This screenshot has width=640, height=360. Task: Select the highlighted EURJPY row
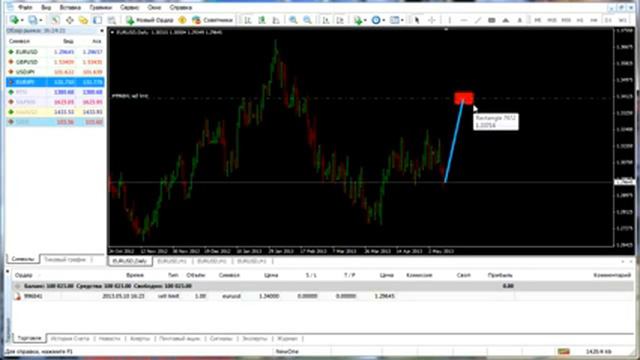(55, 82)
